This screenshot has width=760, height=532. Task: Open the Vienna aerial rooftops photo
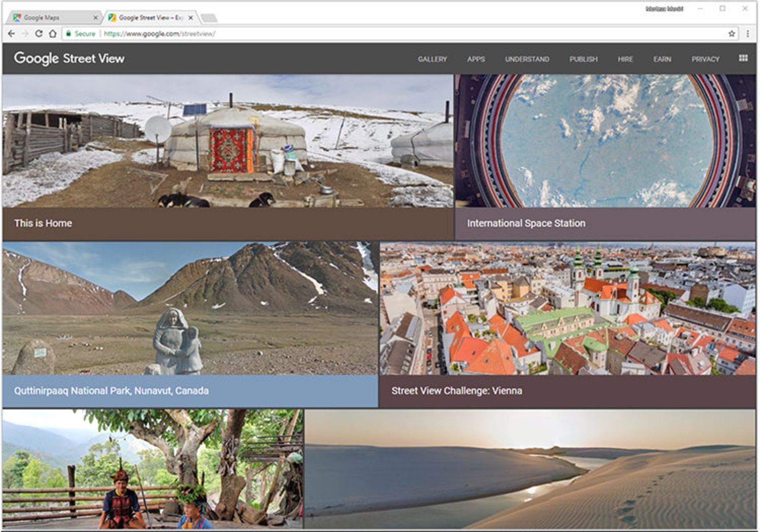pos(568,309)
